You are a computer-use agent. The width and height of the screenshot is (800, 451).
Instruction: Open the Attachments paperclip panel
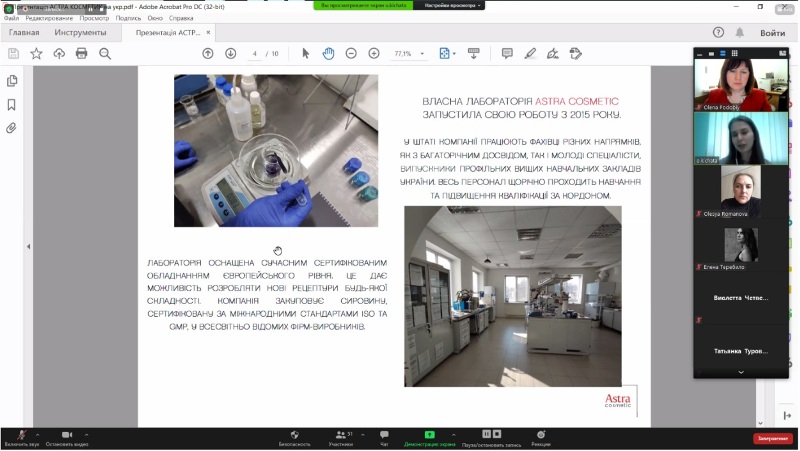pyautogui.click(x=12, y=128)
